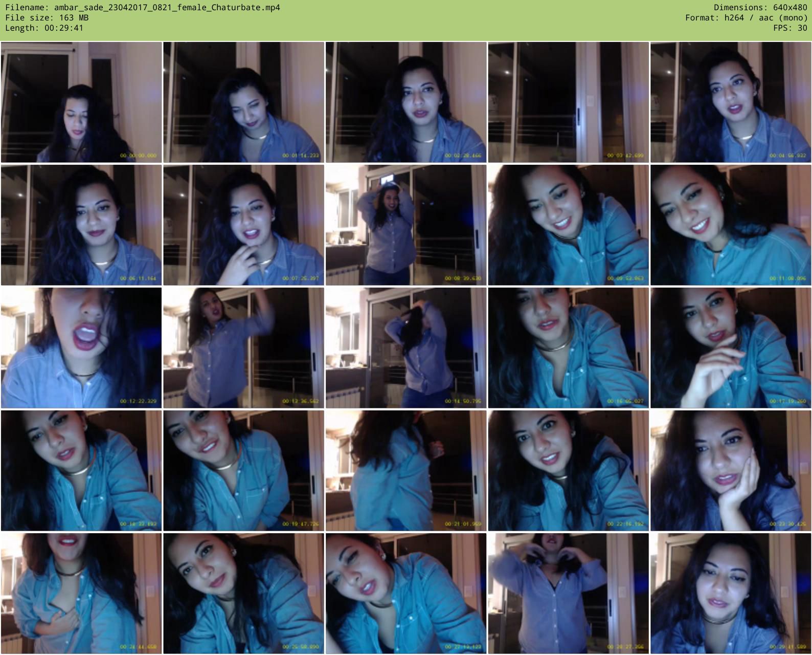Open the close-up frame at 00:12:22
Image resolution: width=812 pixels, height=655 pixels.
(x=81, y=348)
